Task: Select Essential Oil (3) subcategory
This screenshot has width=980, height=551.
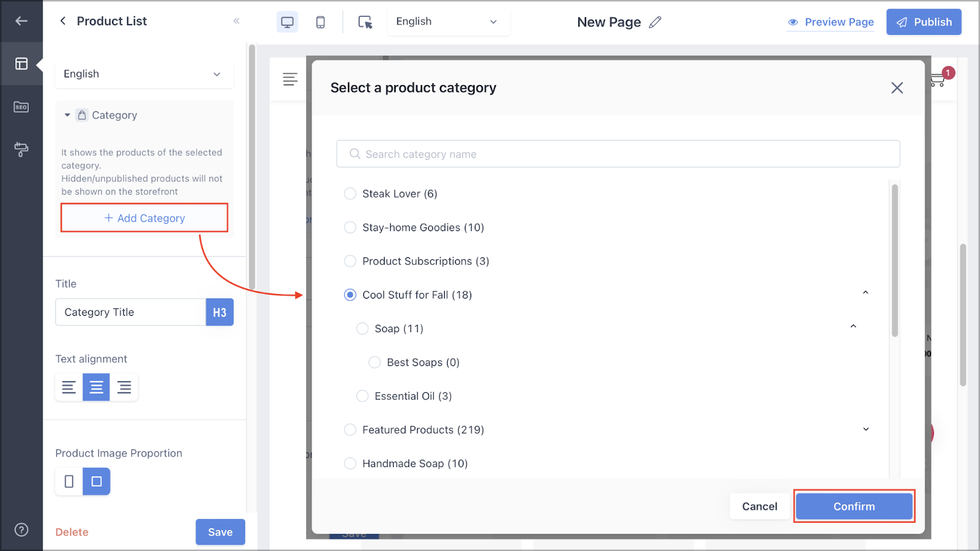Action: pyautogui.click(x=363, y=396)
